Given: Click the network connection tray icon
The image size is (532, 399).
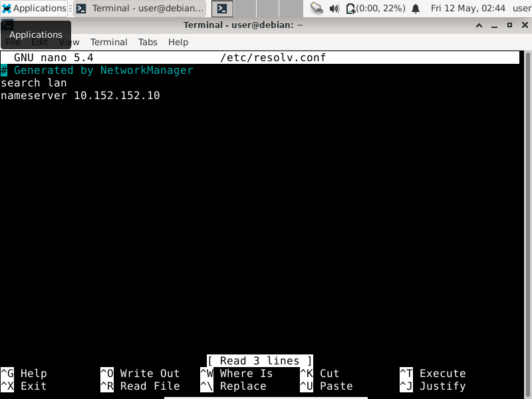Looking at the screenshot, I should pyautogui.click(x=317, y=9).
